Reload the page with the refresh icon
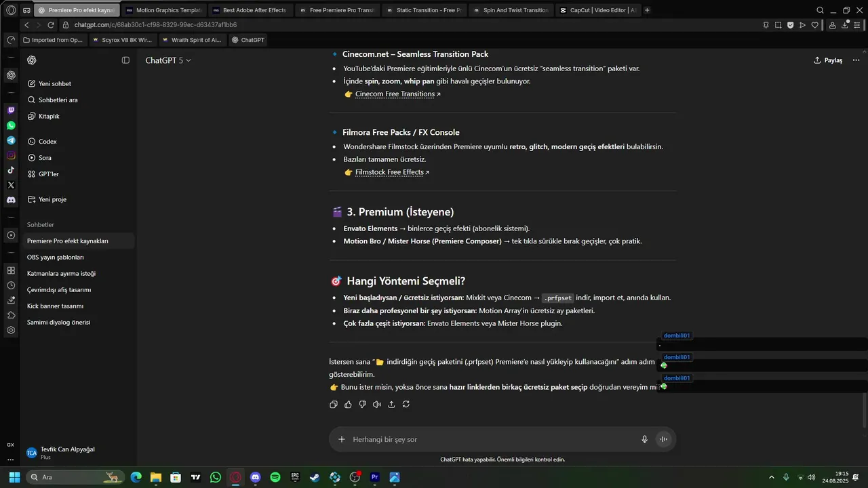Image resolution: width=868 pixels, height=488 pixels. pos(51,25)
